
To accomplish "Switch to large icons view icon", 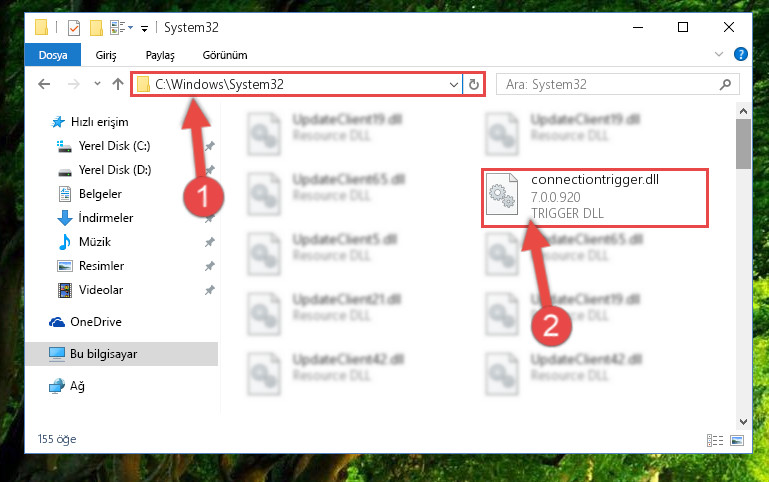I will click(737, 440).
